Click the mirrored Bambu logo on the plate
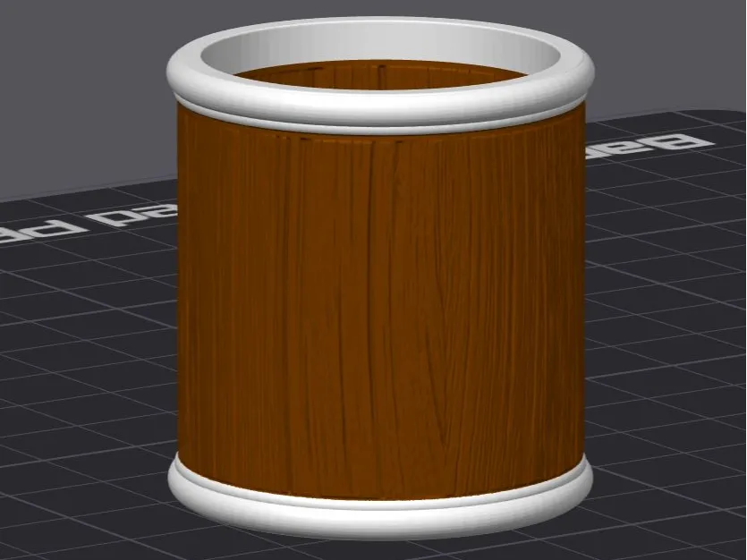This screenshot has height=560, width=747. tap(649, 145)
